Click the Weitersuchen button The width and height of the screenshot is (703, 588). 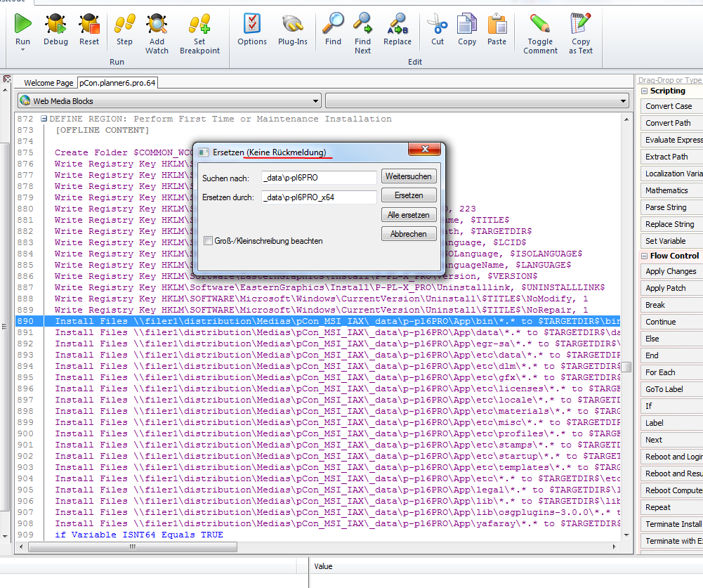[x=409, y=176]
